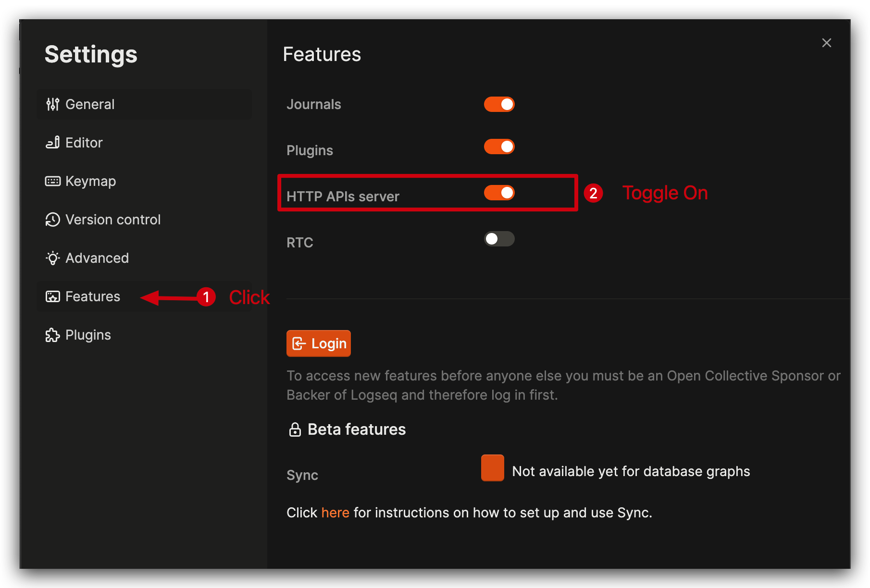Switch to the Keymap settings section

tap(90, 181)
